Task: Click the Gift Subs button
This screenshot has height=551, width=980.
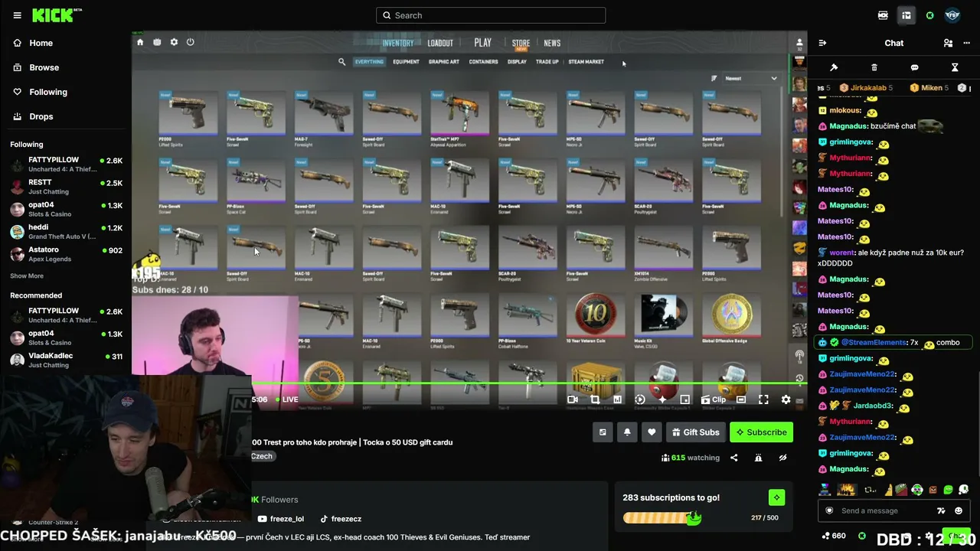Action: [x=696, y=432]
